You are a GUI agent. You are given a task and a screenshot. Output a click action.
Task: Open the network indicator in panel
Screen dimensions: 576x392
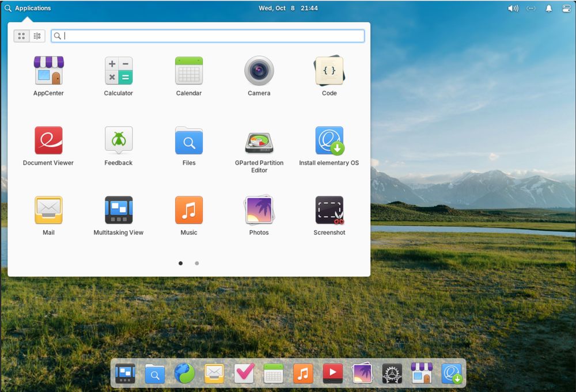click(x=531, y=8)
